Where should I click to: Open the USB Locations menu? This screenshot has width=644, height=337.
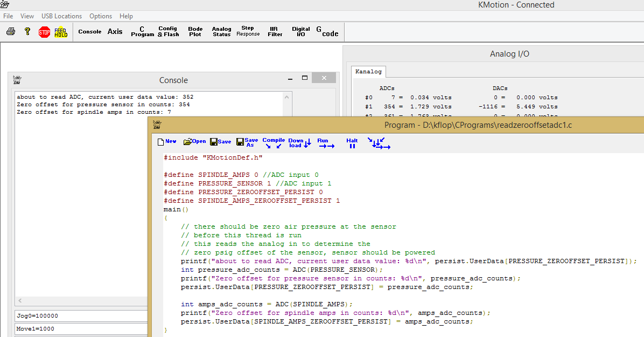click(x=61, y=16)
